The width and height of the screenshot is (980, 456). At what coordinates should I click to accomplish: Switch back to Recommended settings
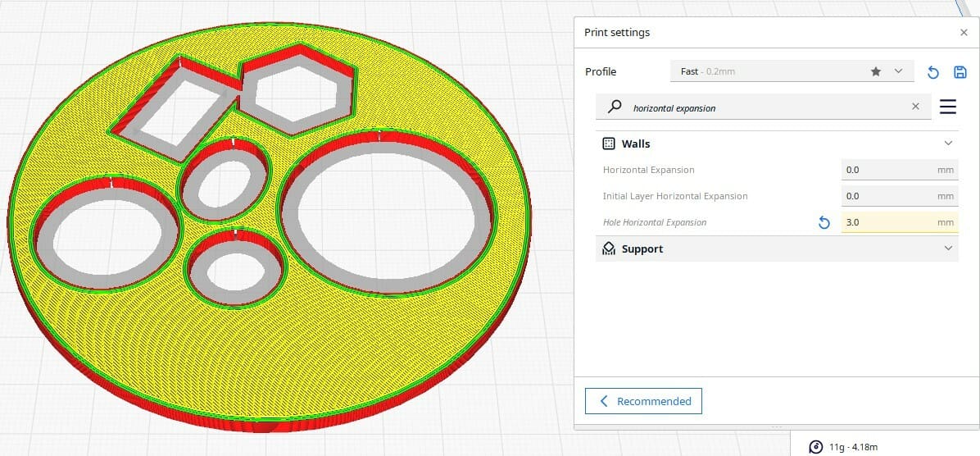(x=643, y=401)
